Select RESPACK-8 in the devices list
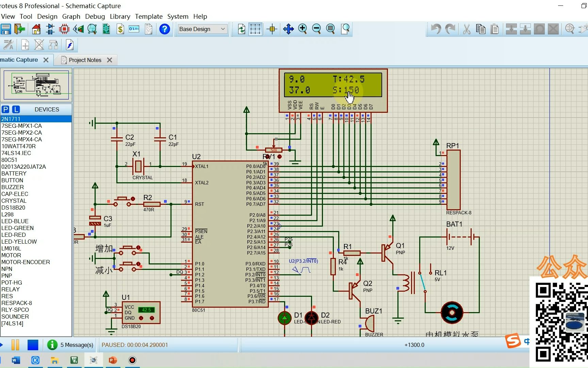 (x=36, y=303)
